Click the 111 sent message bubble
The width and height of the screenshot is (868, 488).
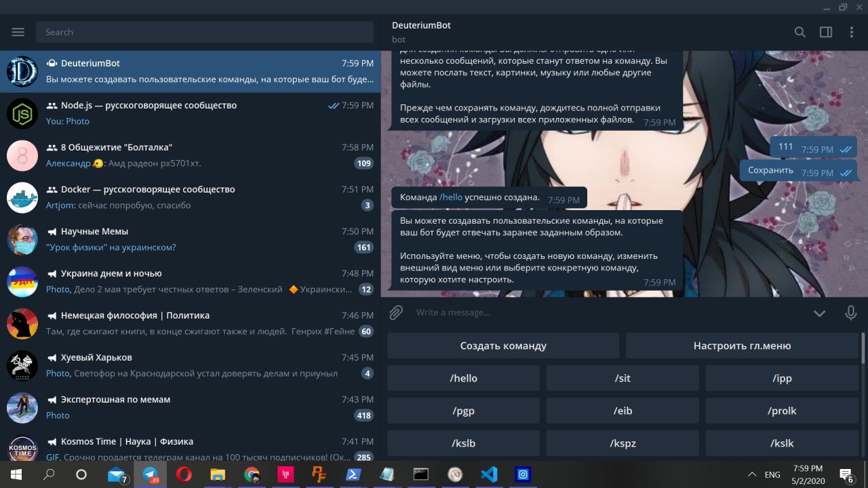pyautogui.click(x=813, y=147)
